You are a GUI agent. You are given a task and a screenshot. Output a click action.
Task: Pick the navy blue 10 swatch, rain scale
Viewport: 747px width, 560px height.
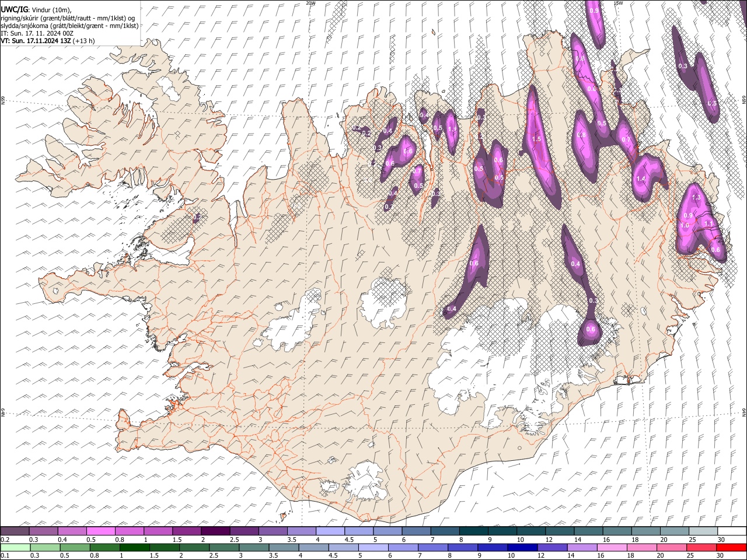tap(522, 547)
